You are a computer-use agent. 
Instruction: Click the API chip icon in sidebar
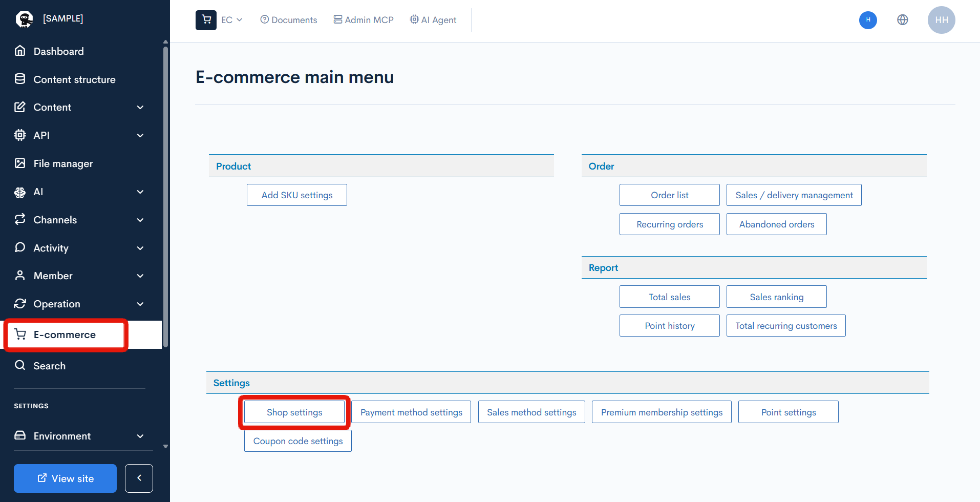point(20,135)
